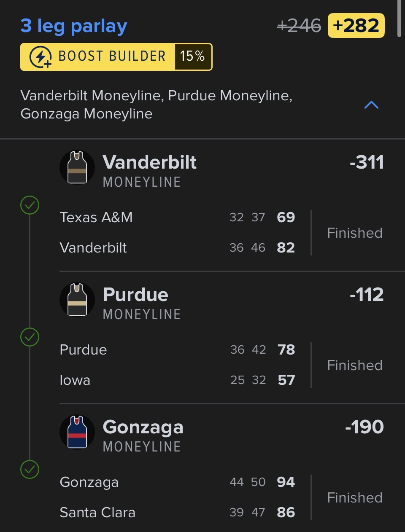Click the green checkmark beside Gonzaga leg
Screen dimensions: 405x532
pos(30,470)
